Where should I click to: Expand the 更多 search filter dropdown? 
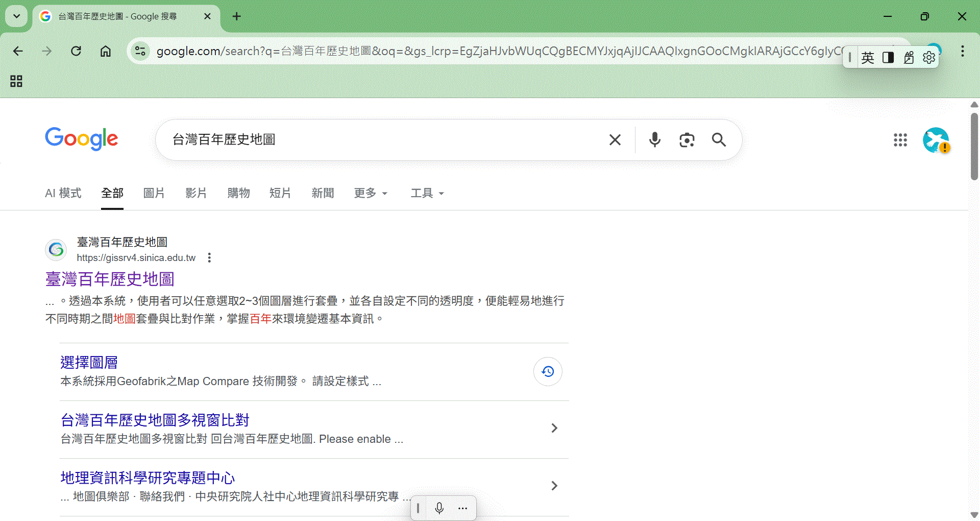371,193
